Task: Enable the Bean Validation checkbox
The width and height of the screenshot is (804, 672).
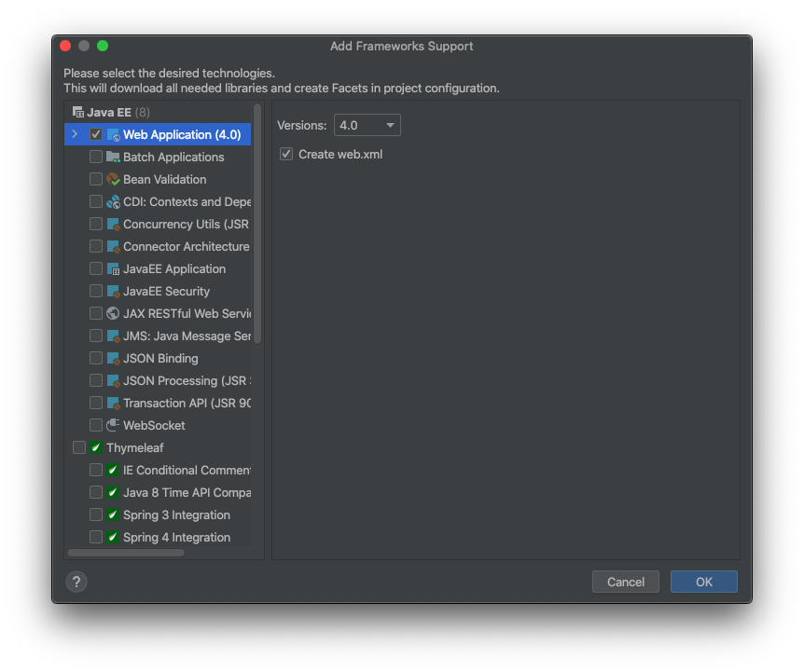Action: click(x=96, y=179)
